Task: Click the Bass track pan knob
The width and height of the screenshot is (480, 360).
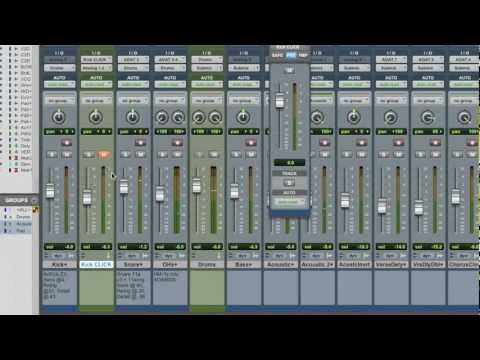Action: (243, 117)
